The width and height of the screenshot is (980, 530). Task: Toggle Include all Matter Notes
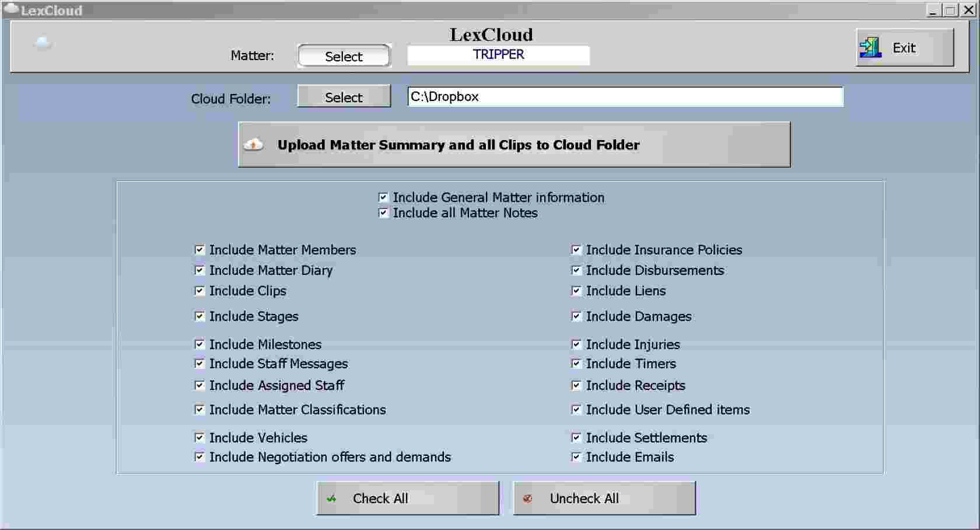pos(383,212)
